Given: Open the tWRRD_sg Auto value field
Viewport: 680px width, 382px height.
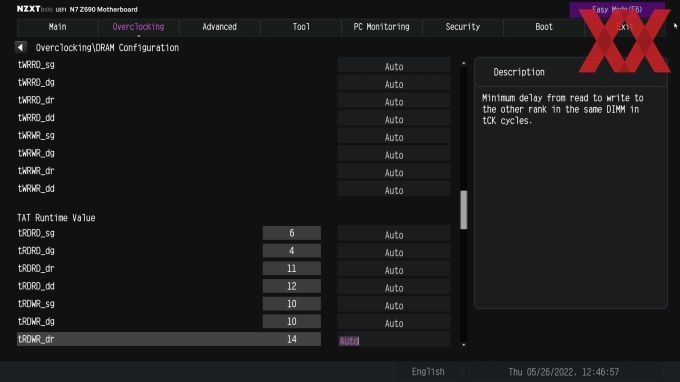Looking at the screenshot, I should coord(394,66).
